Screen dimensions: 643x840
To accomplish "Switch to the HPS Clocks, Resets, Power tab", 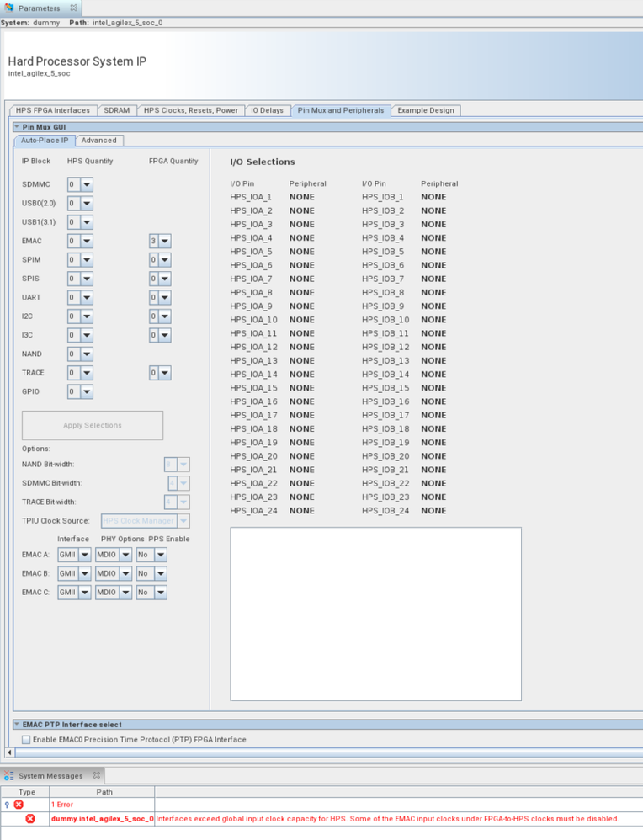I will (191, 110).
